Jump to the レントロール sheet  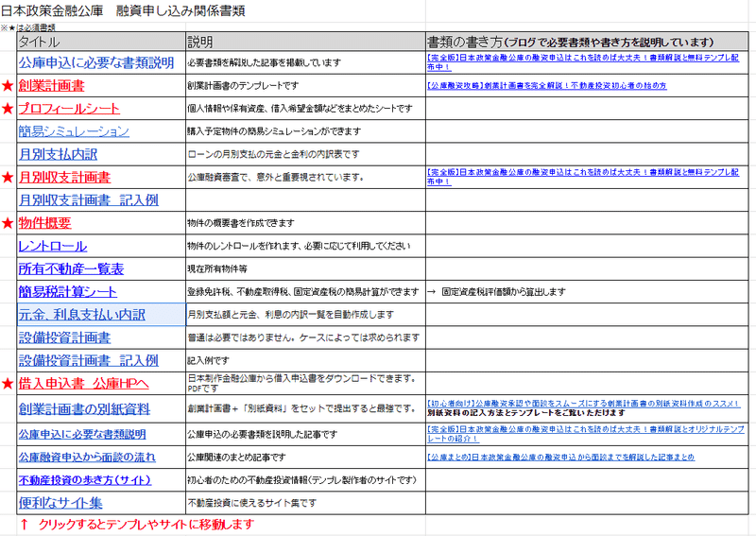[53, 246]
